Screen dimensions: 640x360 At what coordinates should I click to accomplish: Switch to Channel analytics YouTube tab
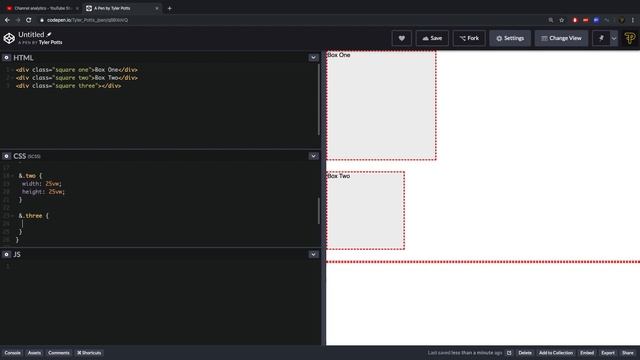tap(42, 8)
